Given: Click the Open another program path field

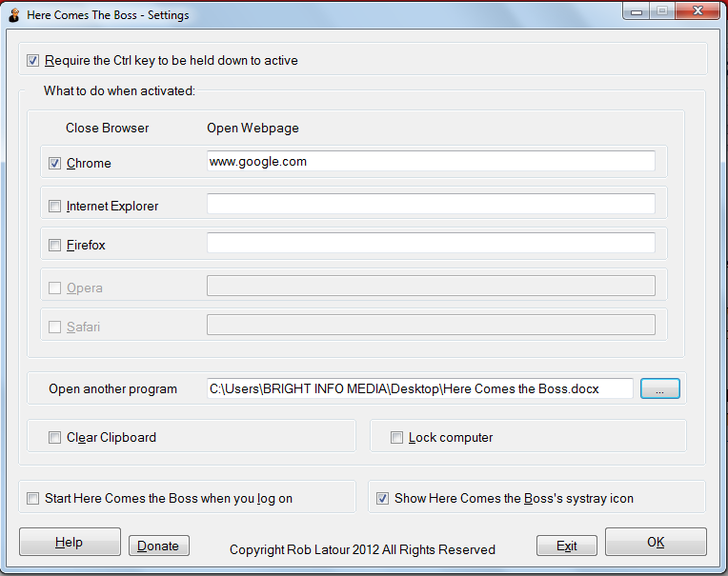Looking at the screenshot, I should coord(419,388).
